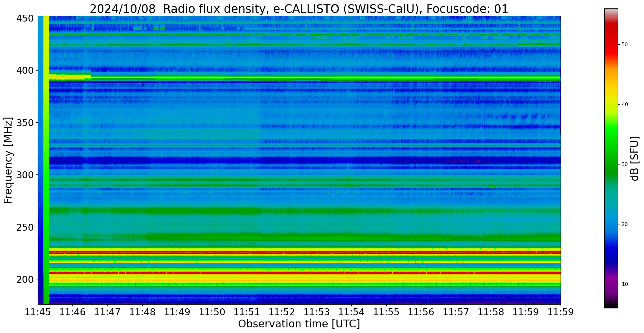Image resolution: width=644 pixels, height=333 pixels.
Task: Click the 400 frequency tick label
Action: point(25,71)
